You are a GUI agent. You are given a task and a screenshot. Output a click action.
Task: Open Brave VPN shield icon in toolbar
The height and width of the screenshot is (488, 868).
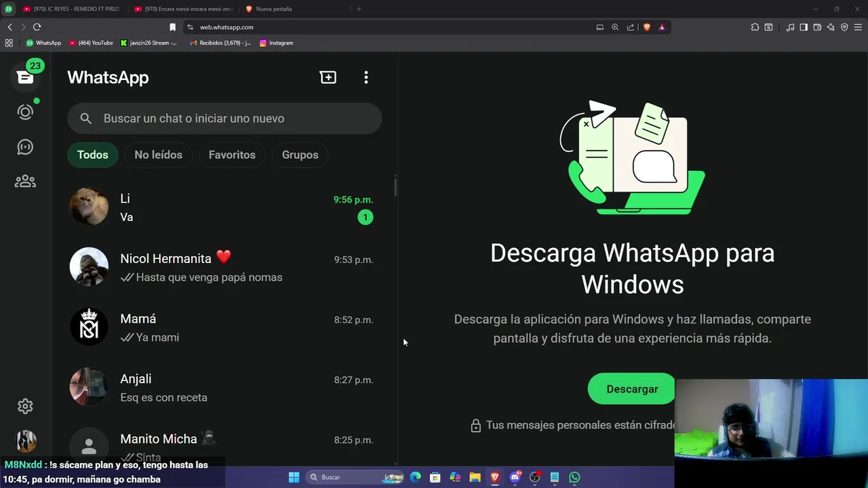[x=844, y=27]
